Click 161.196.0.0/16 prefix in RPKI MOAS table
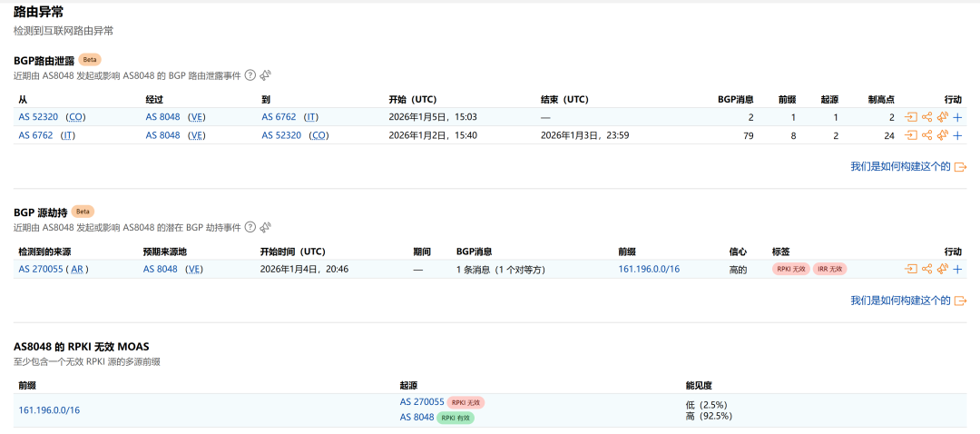 (x=49, y=409)
